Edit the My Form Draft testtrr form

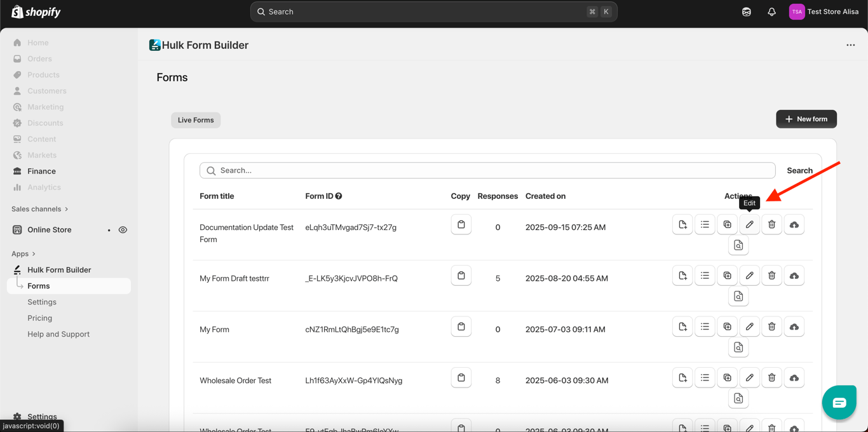click(749, 276)
